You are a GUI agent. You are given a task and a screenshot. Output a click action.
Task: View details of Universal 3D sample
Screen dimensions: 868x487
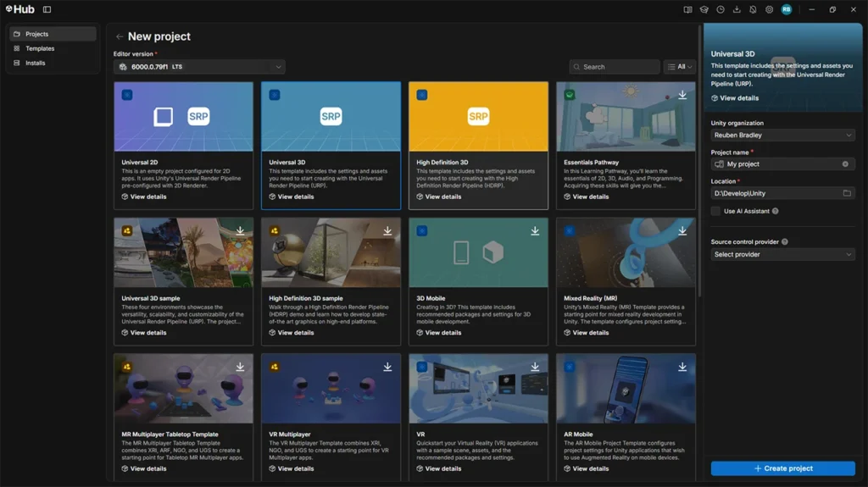pyautogui.click(x=144, y=333)
